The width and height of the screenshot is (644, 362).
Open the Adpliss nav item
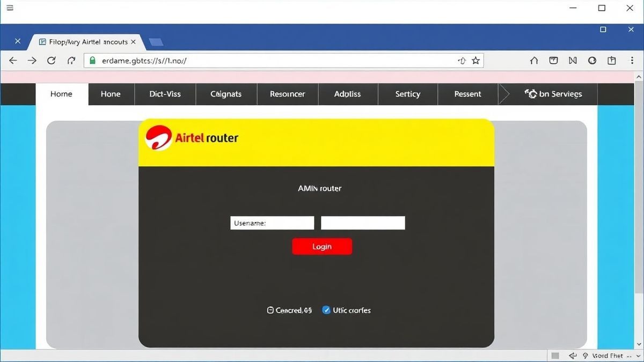[x=348, y=94]
